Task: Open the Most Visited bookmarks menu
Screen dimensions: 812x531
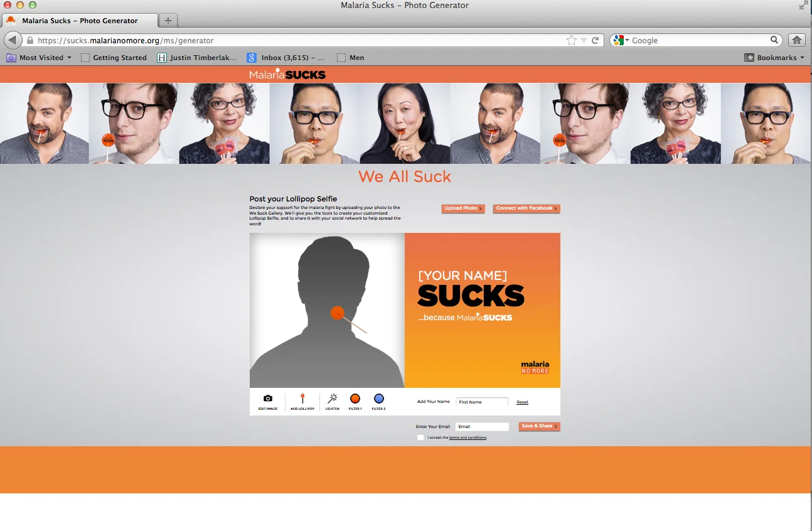Action: 39,58
